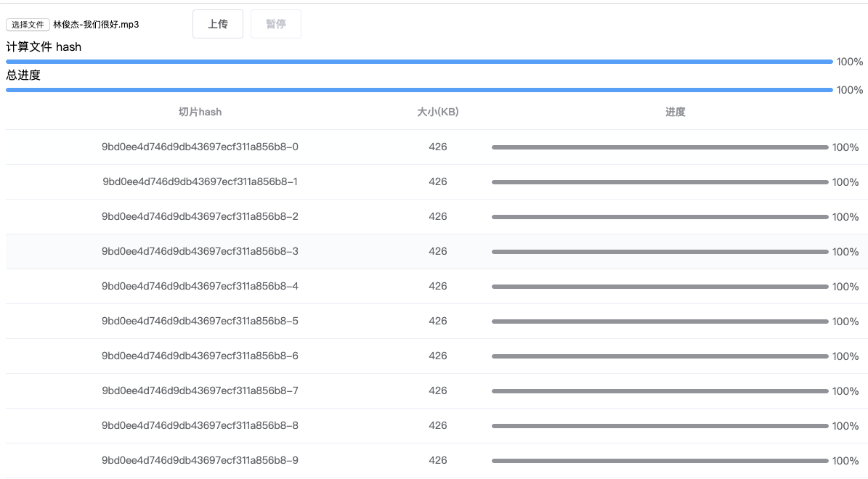
Task: Click the disabled 暂停 pause button
Action: point(276,24)
